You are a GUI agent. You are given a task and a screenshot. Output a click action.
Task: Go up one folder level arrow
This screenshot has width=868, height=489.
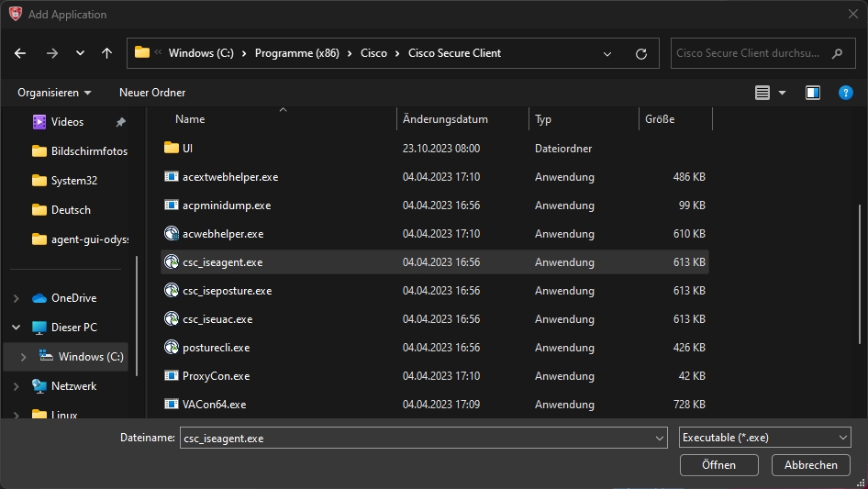106,53
